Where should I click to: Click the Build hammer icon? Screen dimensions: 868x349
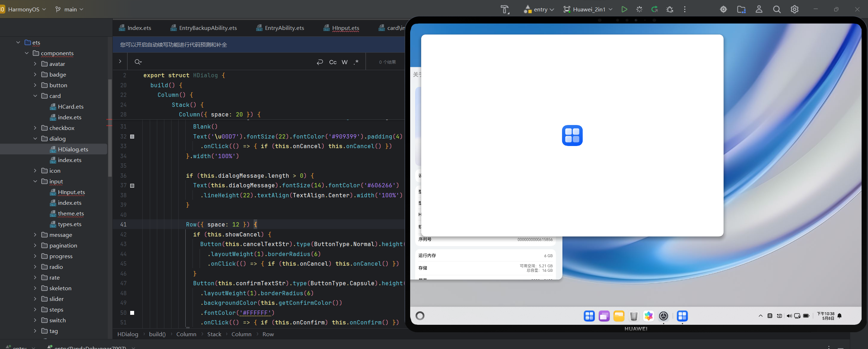(505, 10)
